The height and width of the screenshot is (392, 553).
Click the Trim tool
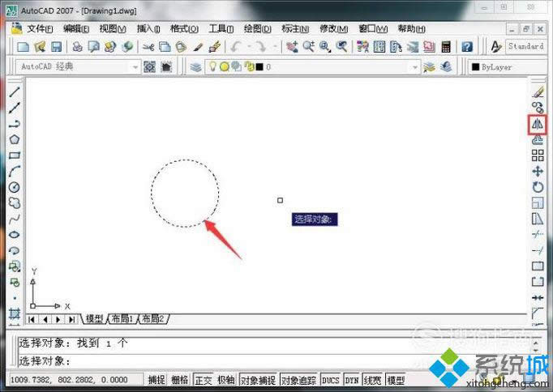pos(538,234)
